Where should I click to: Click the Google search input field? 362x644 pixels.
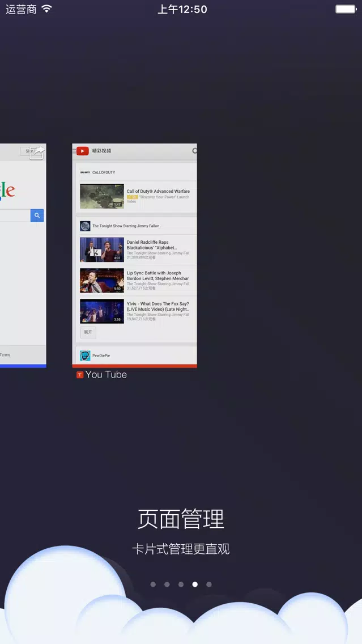click(15, 215)
